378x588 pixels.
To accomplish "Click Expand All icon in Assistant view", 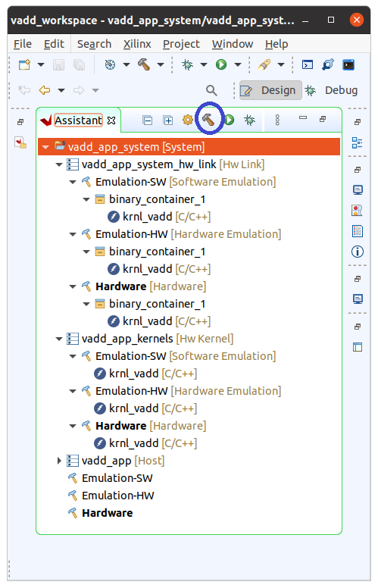I will 167,120.
